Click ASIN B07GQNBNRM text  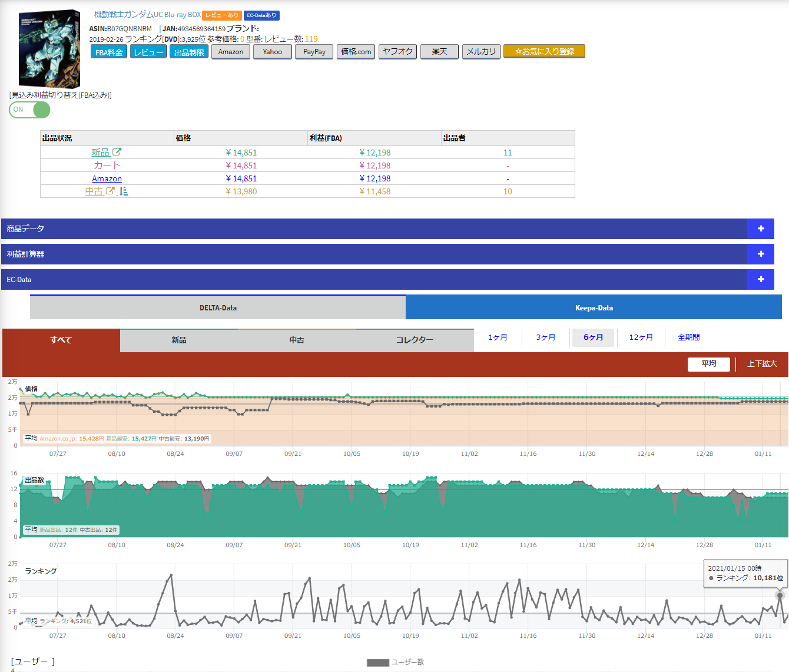coord(129,28)
